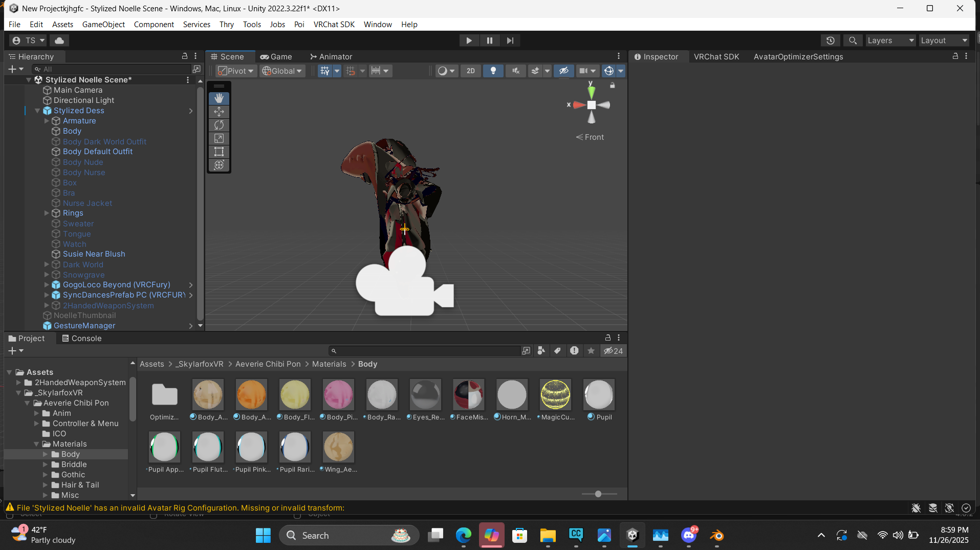Toggle scene gizmos button
The image size is (980, 550).
pyautogui.click(x=609, y=71)
